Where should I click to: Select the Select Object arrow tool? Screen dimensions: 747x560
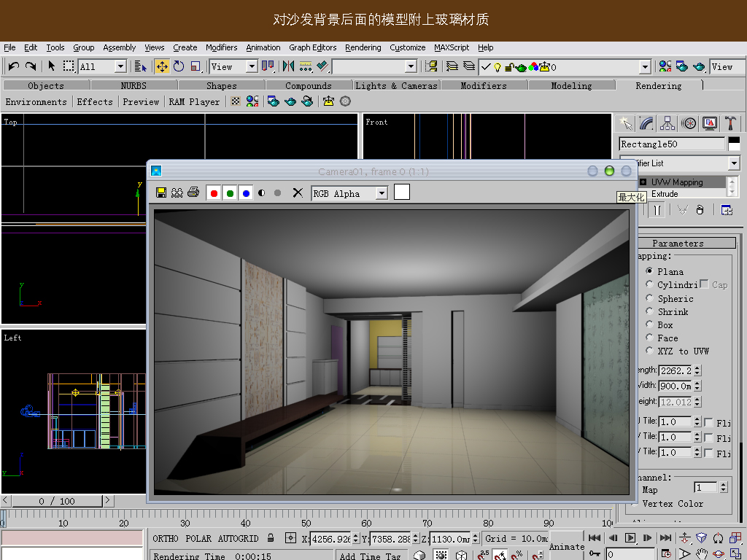click(x=52, y=66)
